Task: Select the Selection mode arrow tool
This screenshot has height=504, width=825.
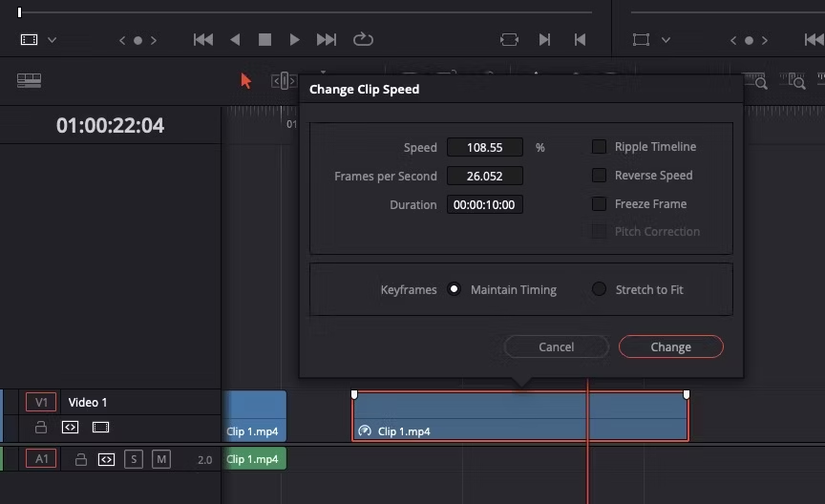Action: [x=245, y=81]
